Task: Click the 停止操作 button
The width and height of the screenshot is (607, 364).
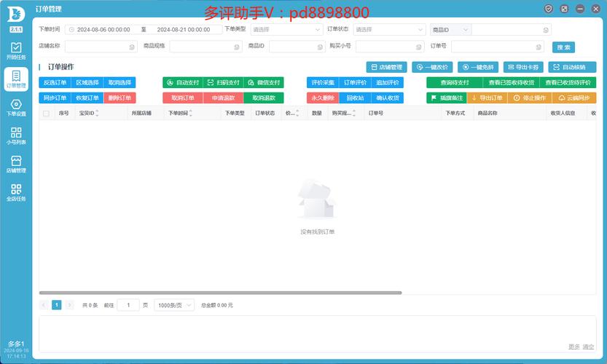Action: [530, 98]
